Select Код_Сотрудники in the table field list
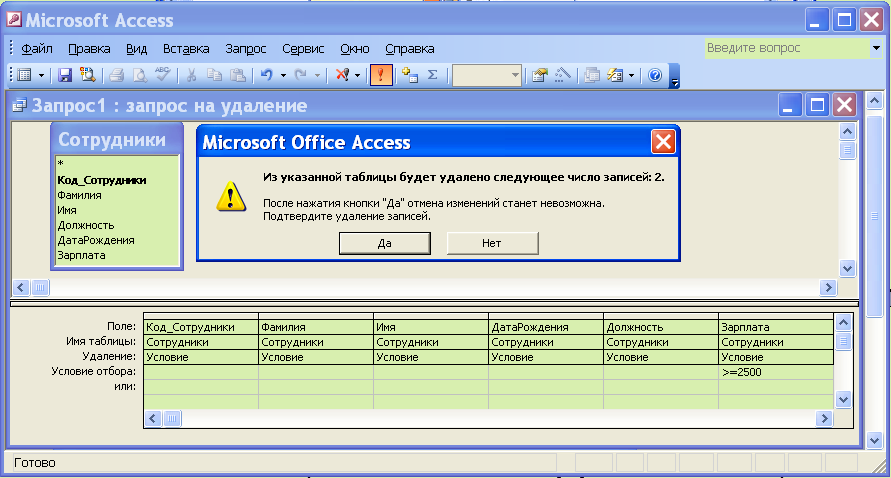 pyautogui.click(x=102, y=180)
